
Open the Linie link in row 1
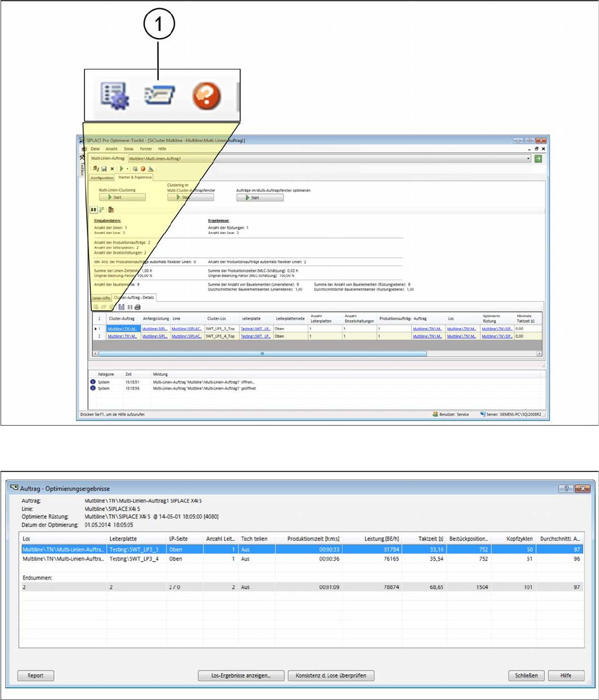(186, 328)
